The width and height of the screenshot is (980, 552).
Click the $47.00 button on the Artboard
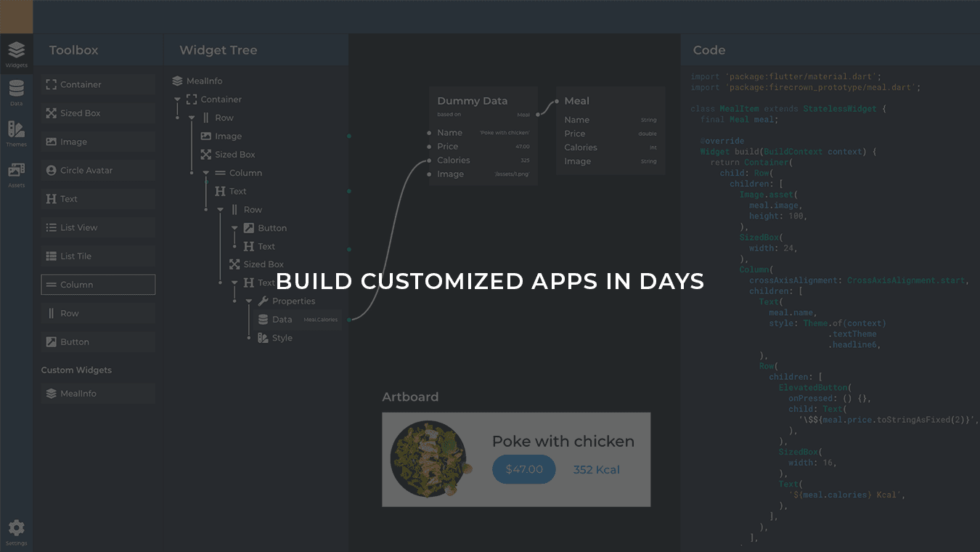click(x=524, y=469)
